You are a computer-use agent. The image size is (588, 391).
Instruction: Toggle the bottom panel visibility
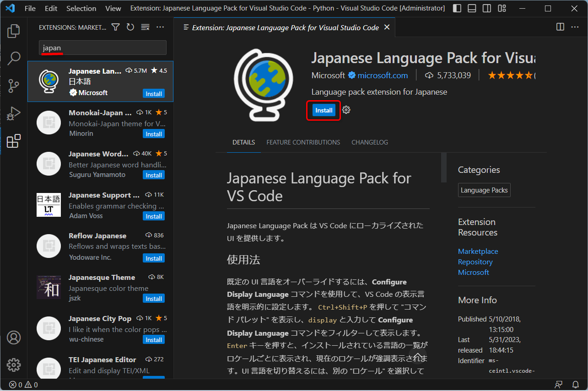pyautogui.click(x=471, y=8)
